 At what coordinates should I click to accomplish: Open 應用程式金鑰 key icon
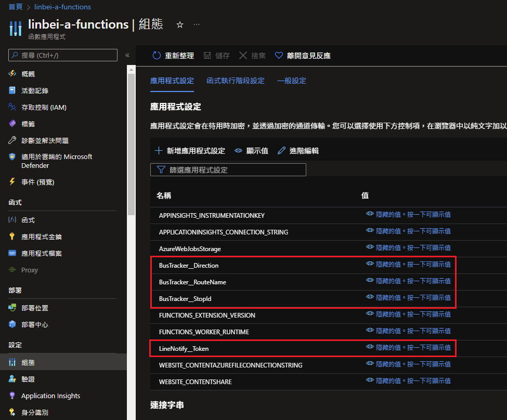point(12,237)
